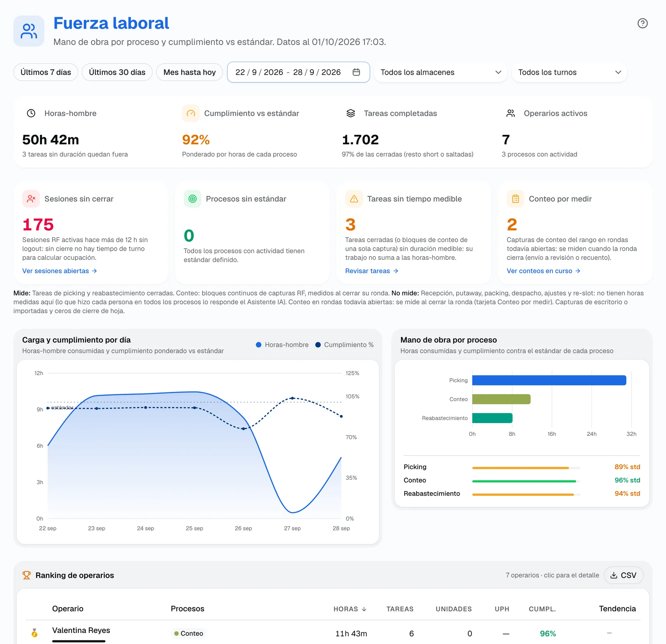The height and width of the screenshot is (644, 666).
Task: Filter by Últimos 30 días
Action: (117, 72)
